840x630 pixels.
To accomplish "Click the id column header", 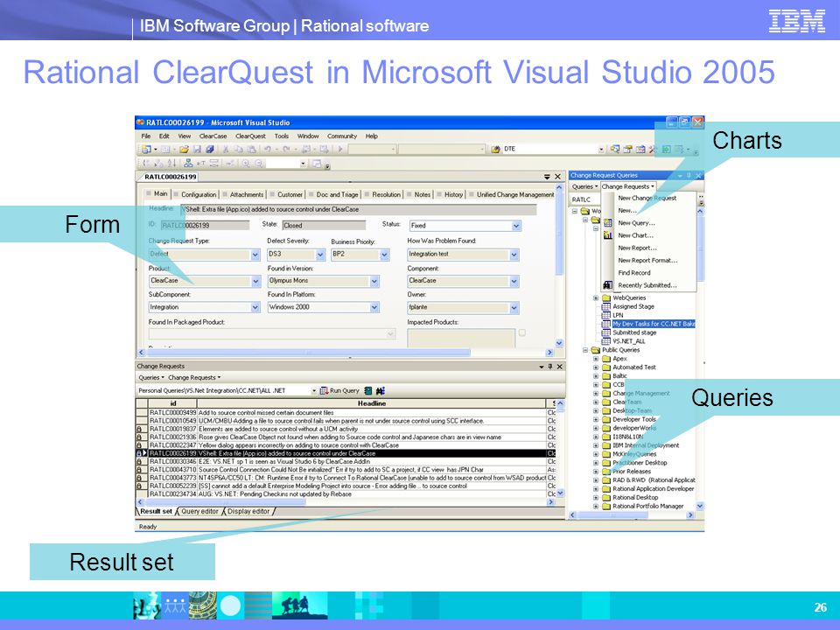I will click(172, 403).
